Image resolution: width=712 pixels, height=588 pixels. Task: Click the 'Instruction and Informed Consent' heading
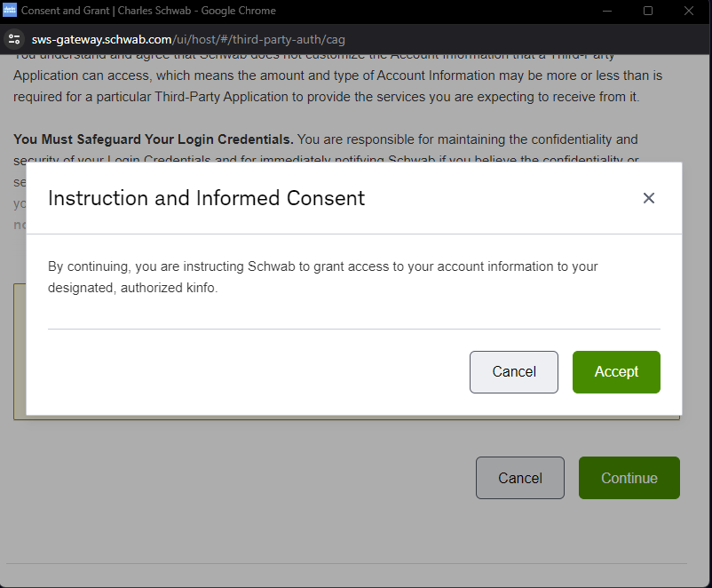coord(206,198)
